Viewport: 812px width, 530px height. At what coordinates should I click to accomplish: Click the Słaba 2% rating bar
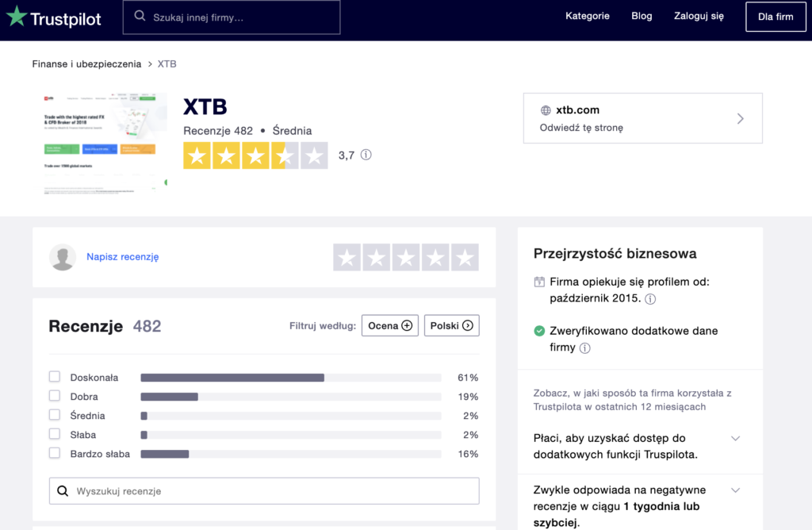[x=291, y=436]
